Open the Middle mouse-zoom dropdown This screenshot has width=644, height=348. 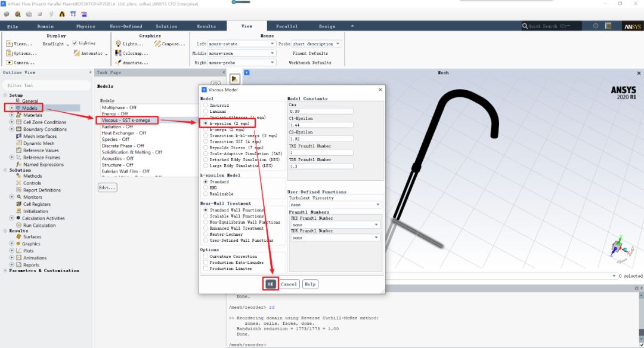[x=241, y=53]
